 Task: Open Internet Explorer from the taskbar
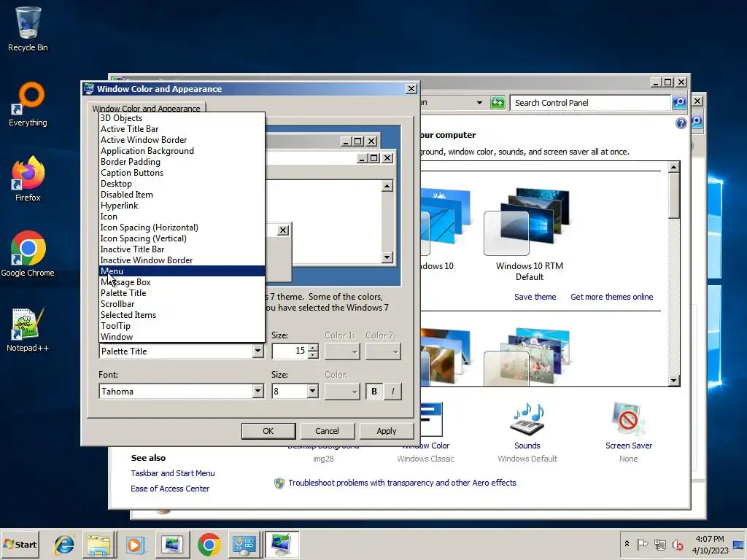tap(64, 544)
